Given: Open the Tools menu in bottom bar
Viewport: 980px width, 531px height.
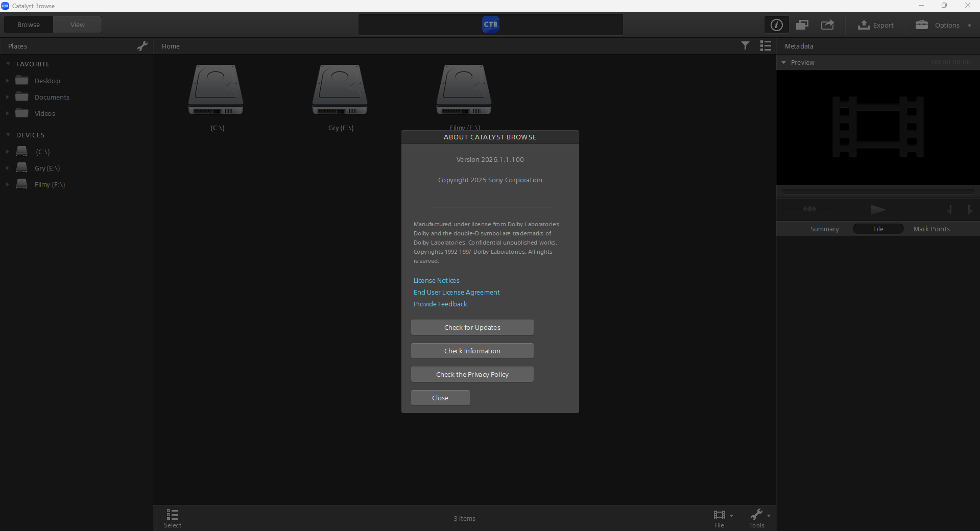Looking at the screenshot, I should click(759, 518).
